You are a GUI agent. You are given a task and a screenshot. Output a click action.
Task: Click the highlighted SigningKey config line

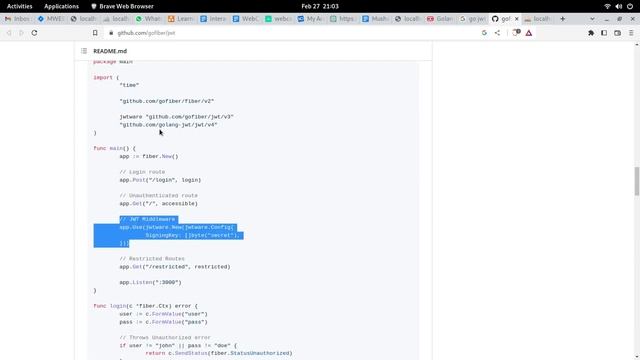coord(193,236)
